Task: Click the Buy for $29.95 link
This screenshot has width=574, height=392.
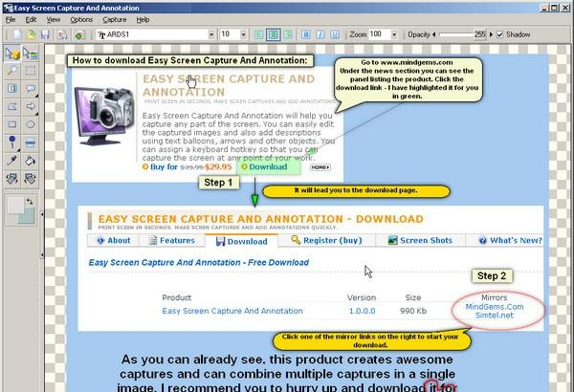Action: coord(188,167)
